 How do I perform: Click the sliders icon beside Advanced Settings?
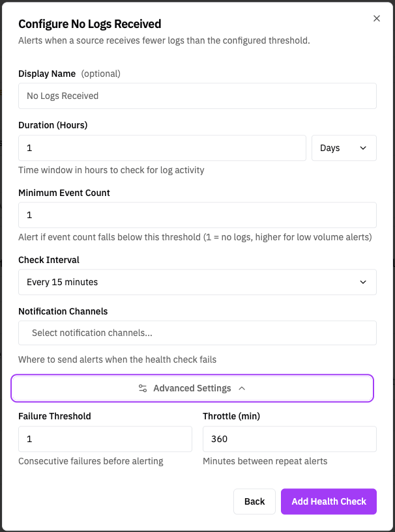(143, 387)
